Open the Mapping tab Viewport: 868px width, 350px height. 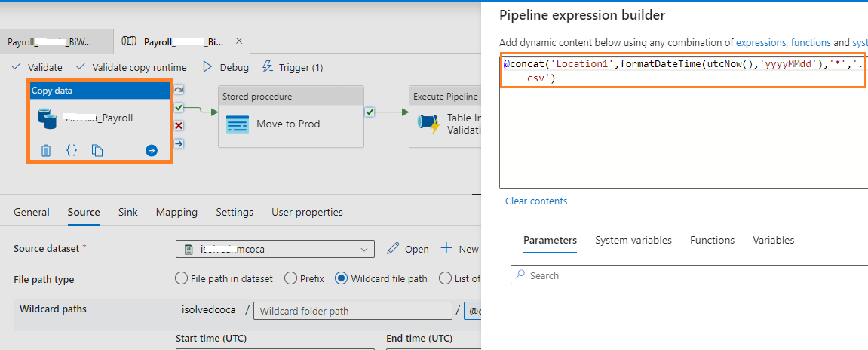pyautogui.click(x=176, y=213)
